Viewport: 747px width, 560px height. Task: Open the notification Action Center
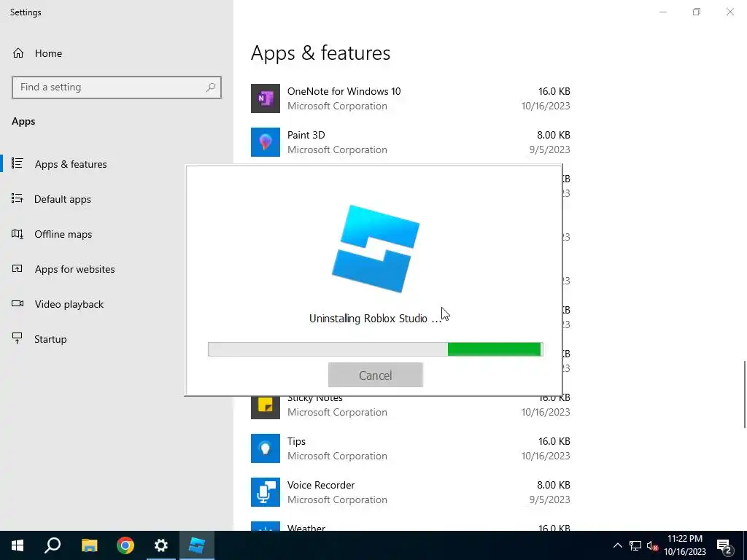[x=724, y=545]
